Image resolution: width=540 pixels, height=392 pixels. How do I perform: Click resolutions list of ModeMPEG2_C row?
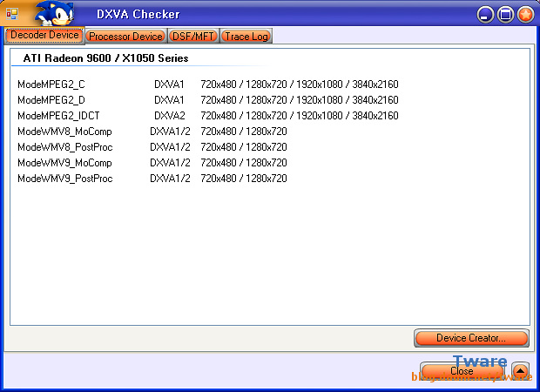click(x=300, y=84)
